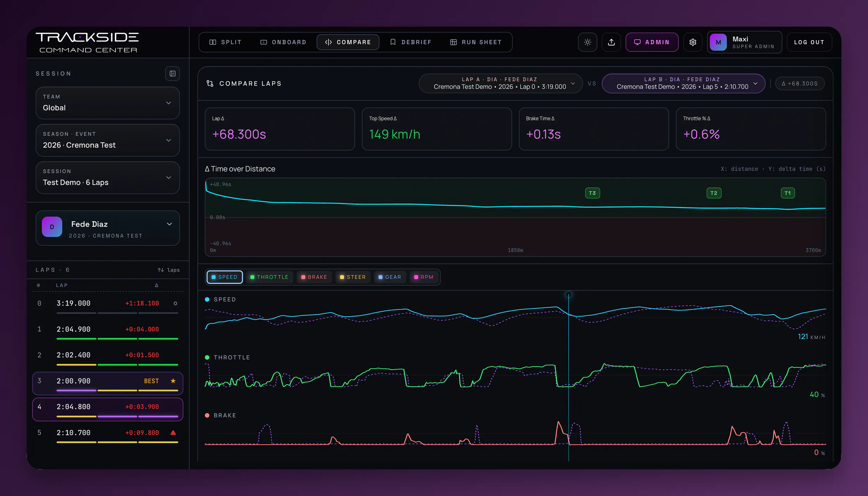Toggle THROTTLE channel chip
The height and width of the screenshot is (496, 868).
[x=269, y=277]
